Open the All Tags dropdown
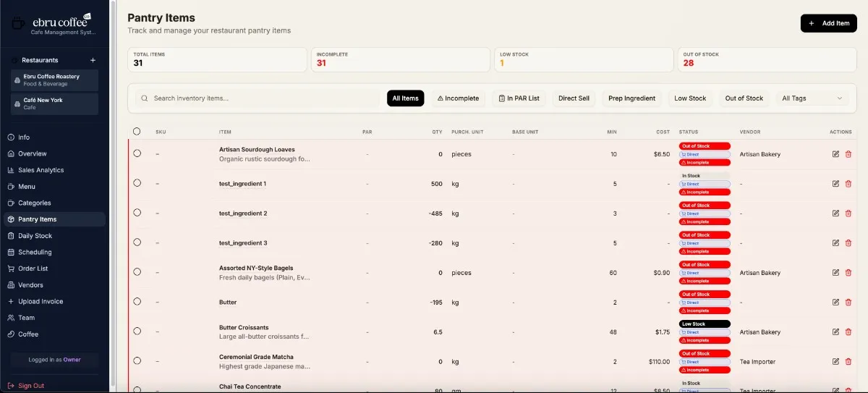Image resolution: width=868 pixels, height=393 pixels. 812,98
